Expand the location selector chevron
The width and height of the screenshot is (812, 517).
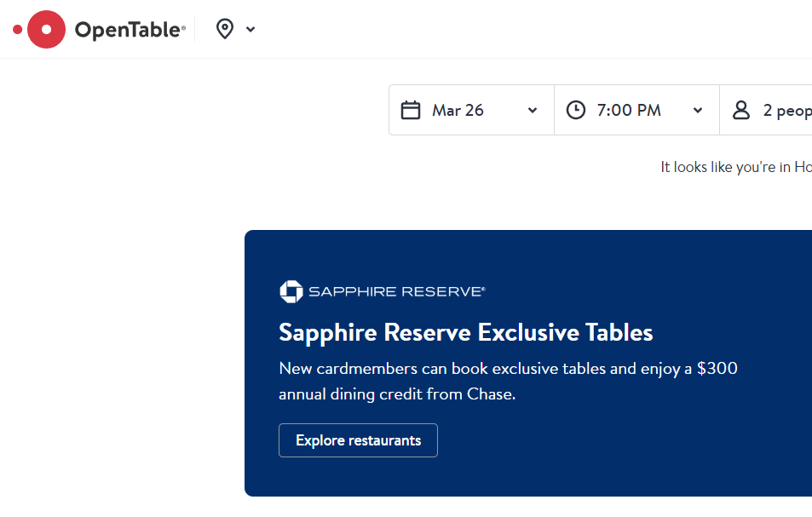coord(250,28)
